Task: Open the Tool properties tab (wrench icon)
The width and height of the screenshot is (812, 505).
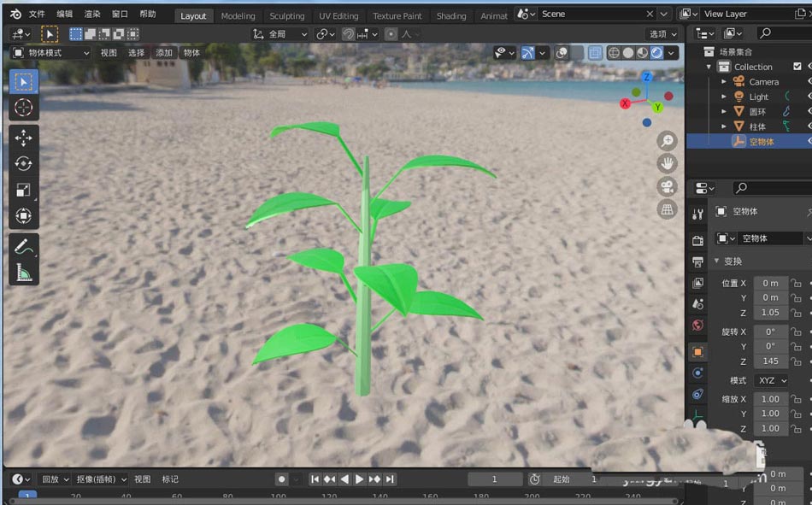Action: (x=697, y=214)
